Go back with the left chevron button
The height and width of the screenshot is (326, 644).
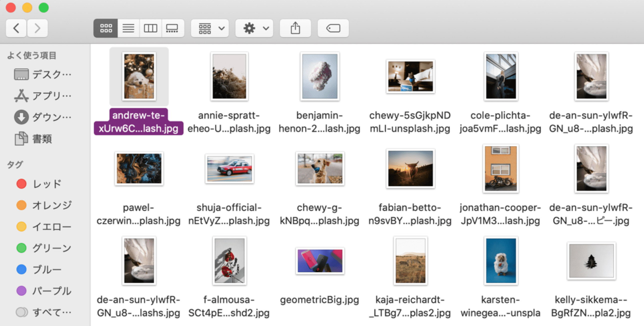click(x=16, y=28)
